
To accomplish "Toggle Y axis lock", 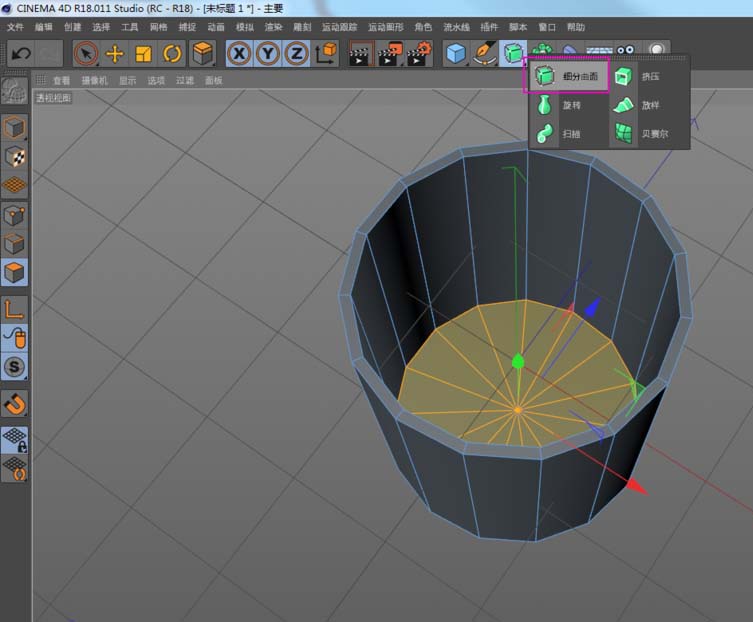I will pos(267,54).
